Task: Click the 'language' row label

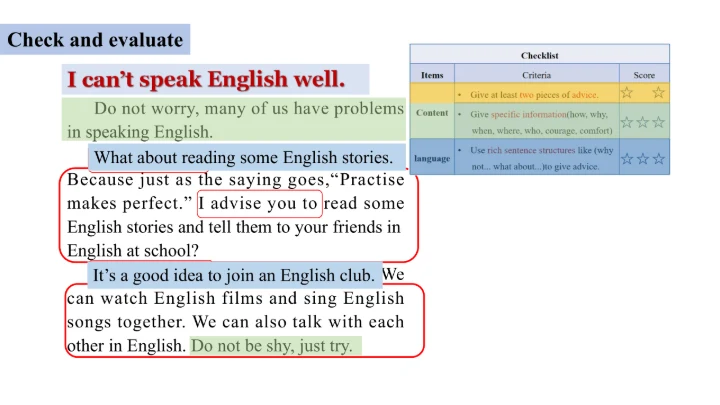Action: 432,158
